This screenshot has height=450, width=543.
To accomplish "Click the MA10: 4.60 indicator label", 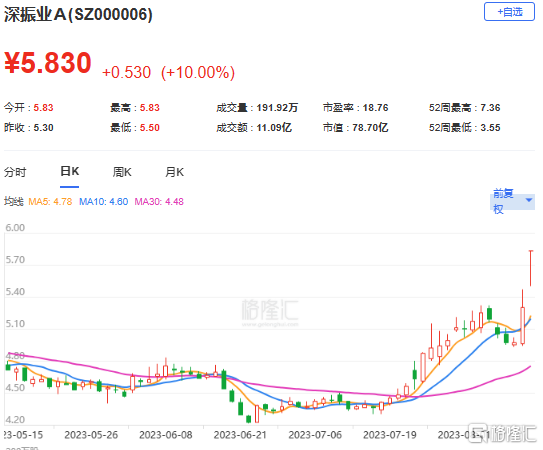I will click(104, 202).
